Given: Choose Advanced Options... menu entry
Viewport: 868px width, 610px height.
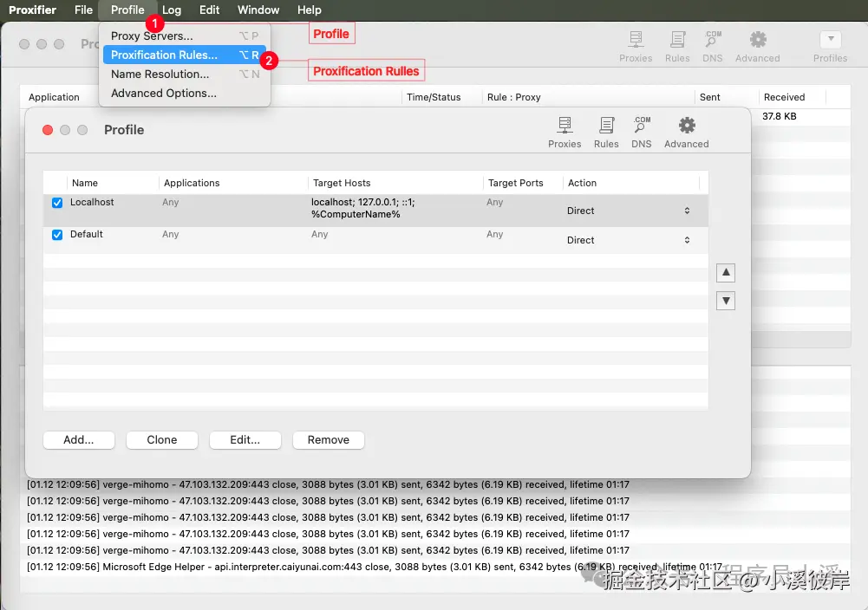Looking at the screenshot, I should pyautogui.click(x=185, y=93).
